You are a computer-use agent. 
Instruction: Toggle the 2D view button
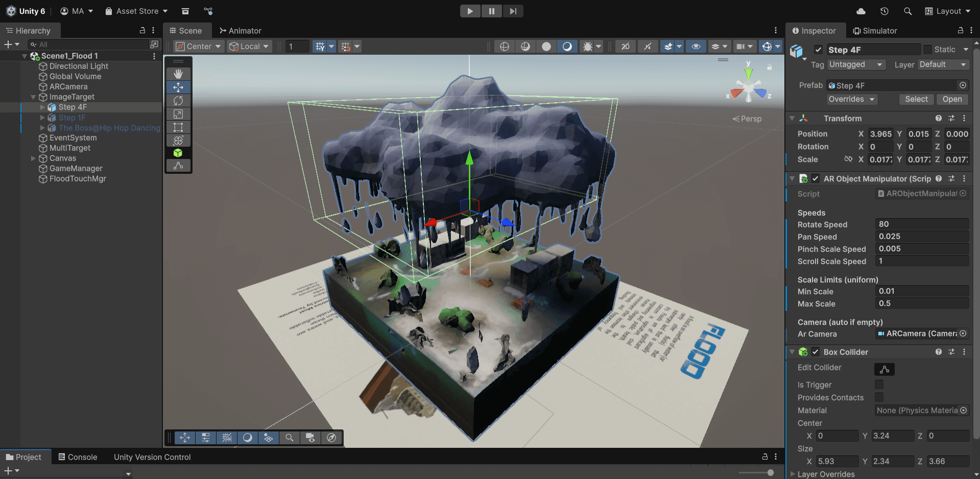coord(626,47)
